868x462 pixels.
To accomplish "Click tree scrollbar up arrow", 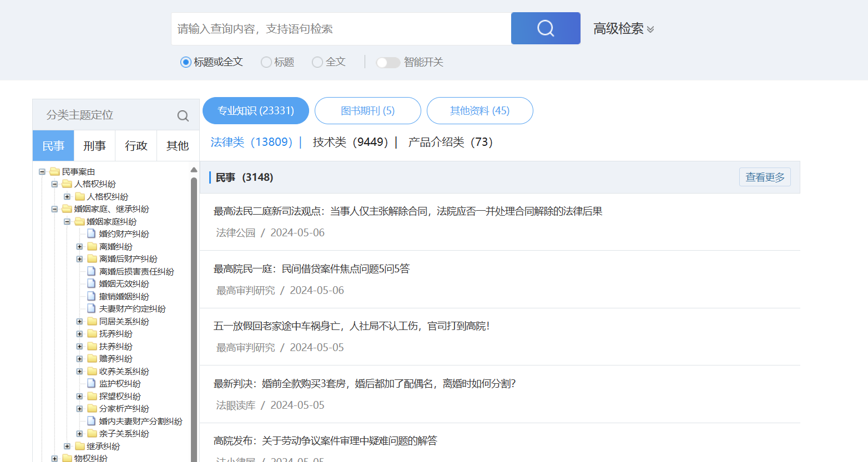I will (194, 170).
